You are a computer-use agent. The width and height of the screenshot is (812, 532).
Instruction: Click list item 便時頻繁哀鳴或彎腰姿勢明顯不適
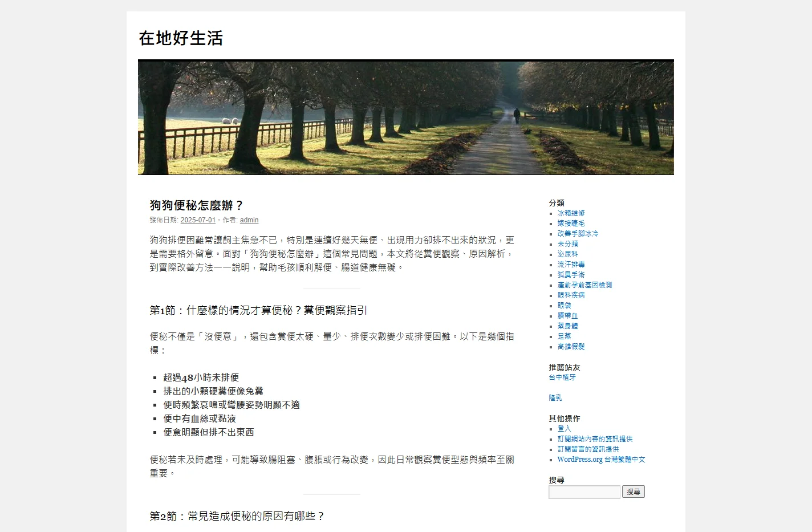232,405
